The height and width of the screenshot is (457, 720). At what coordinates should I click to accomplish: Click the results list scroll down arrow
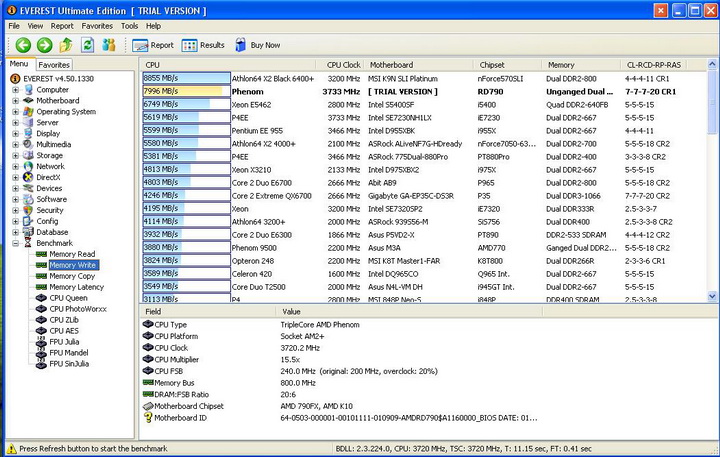(x=712, y=296)
